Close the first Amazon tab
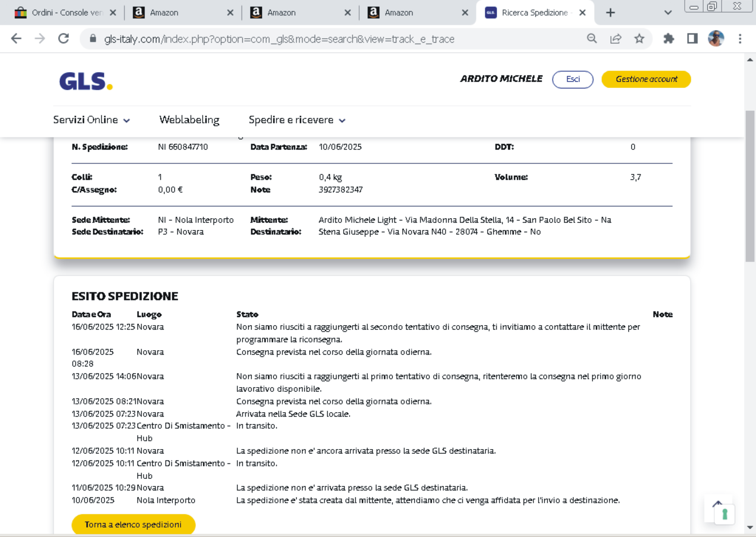This screenshot has width=756, height=537. coord(230,12)
